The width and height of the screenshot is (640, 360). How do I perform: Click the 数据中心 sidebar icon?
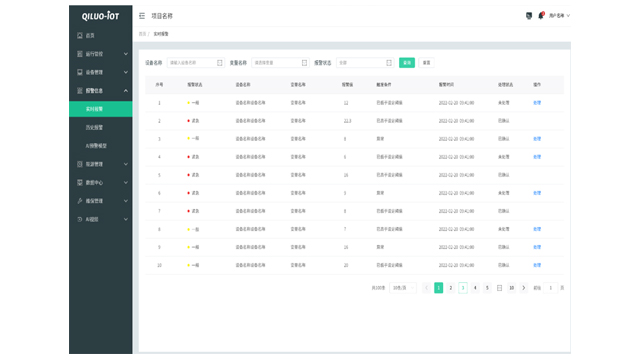tap(80, 182)
